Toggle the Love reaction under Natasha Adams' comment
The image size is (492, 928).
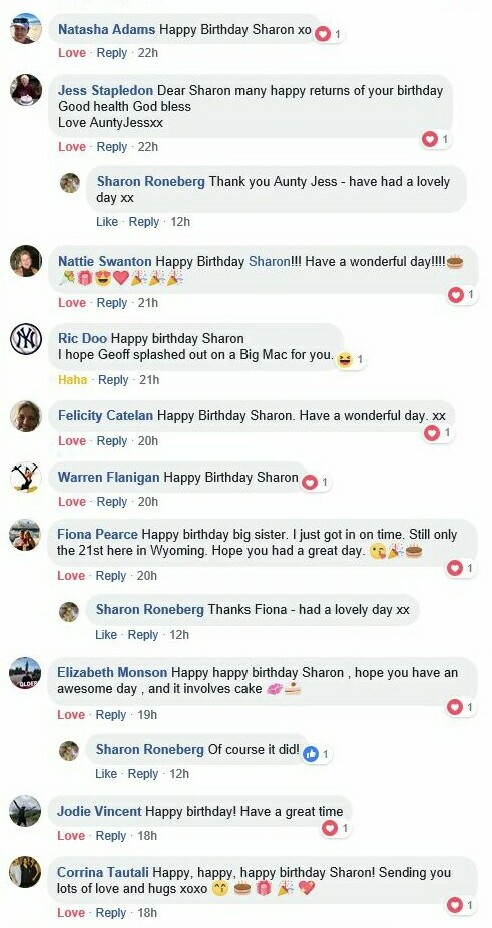[x=72, y=53]
